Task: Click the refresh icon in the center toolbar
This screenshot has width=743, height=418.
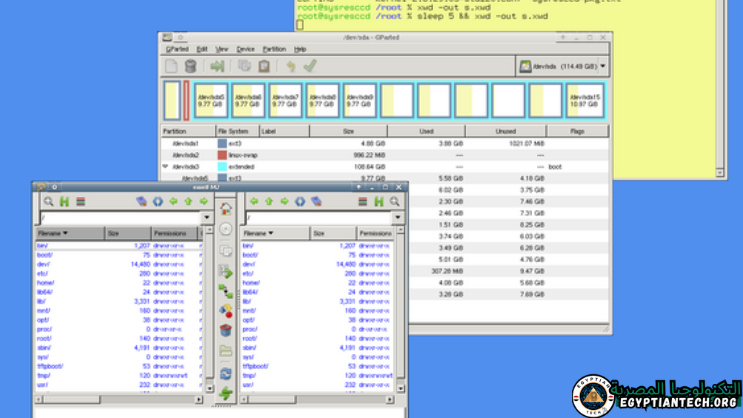Action: click(x=226, y=374)
